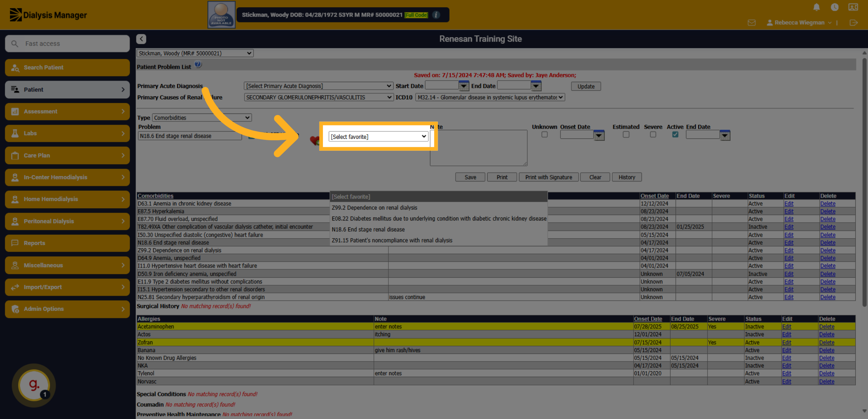Click the Fast access search field
Viewport: 868px width, 419px height.
[67, 44]
